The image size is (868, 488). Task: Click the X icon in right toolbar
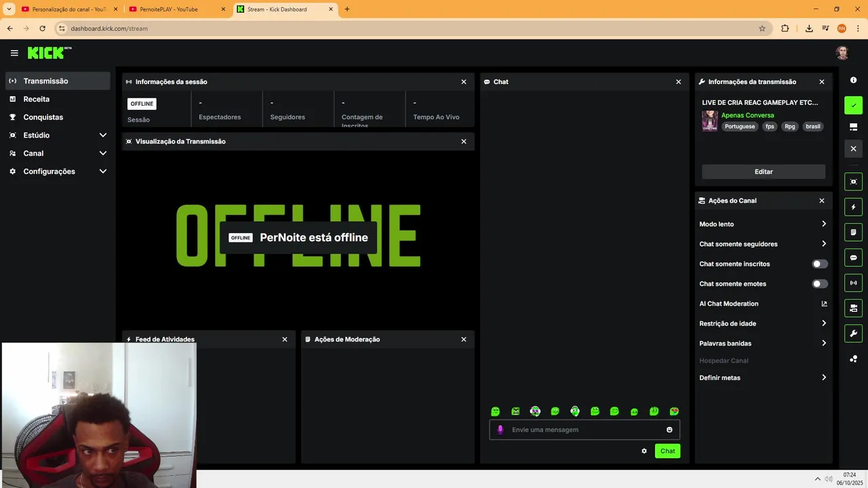[853, 148]
